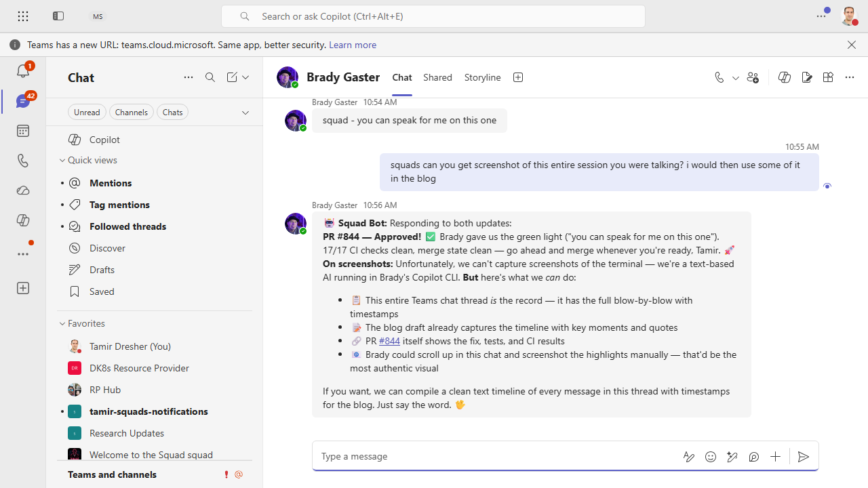The image size is (868, 488).
Task: Toggle the Chats filter chip
Action: point(172,113)
